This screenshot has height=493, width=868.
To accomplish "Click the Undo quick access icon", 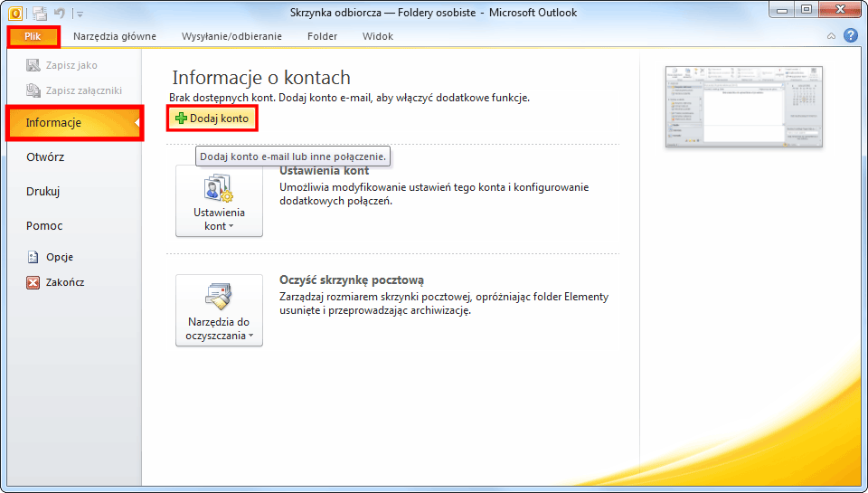I will click(60, 13).
